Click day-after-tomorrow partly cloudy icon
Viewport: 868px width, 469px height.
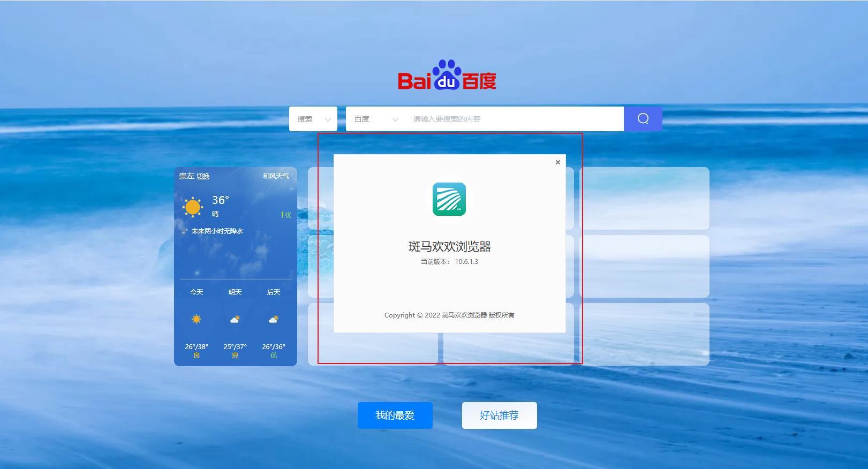[x=273, y=320]
